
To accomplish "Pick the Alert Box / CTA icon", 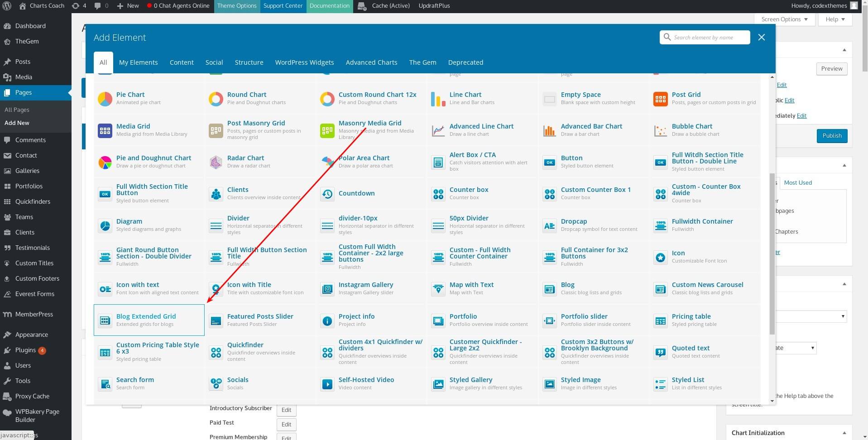I will coord(438,162).
